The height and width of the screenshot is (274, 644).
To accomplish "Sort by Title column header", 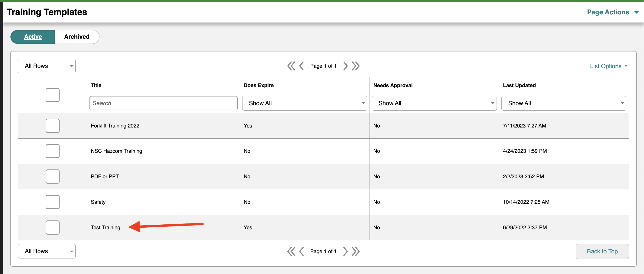I will (x=96, y=85).
